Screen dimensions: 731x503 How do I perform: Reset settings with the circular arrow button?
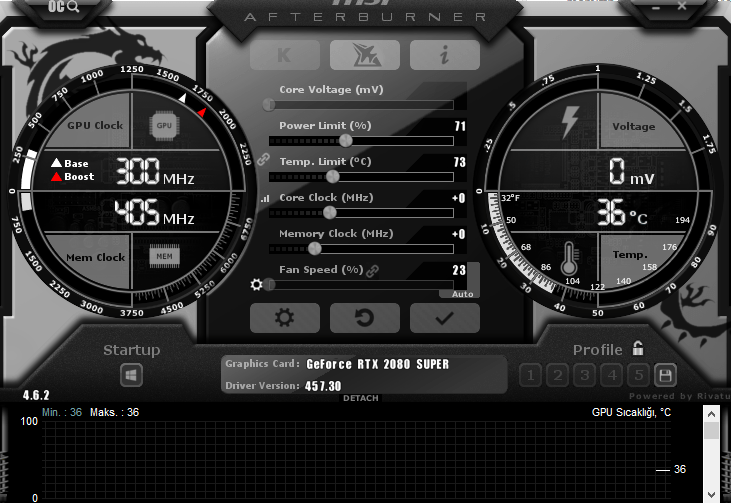[x=365, y=318]
